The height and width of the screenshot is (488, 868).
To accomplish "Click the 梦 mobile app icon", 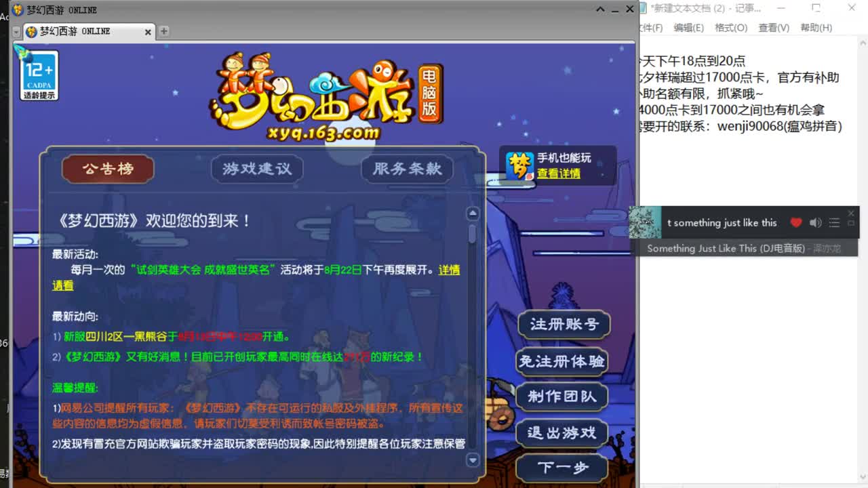I will pos(519,165).
